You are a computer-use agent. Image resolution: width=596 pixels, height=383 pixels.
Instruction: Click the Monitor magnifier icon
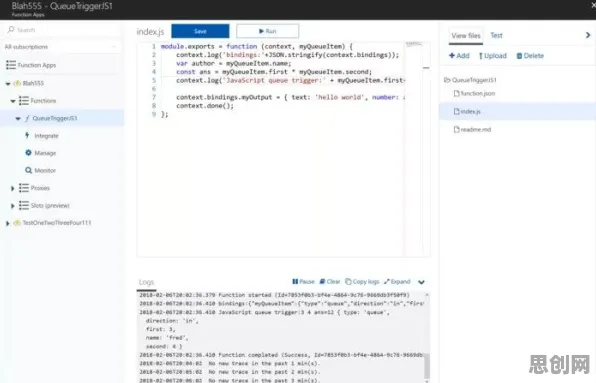(x=29, y=170)
